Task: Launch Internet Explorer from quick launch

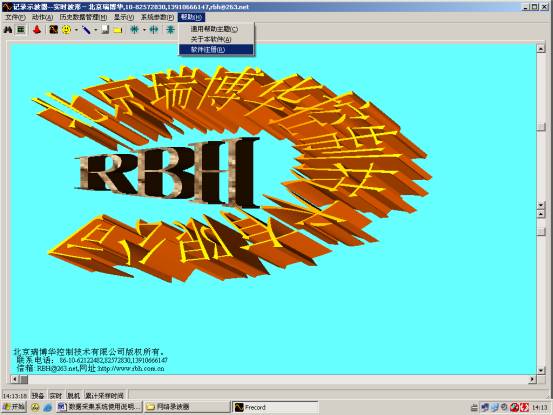Action: [48, 408]
